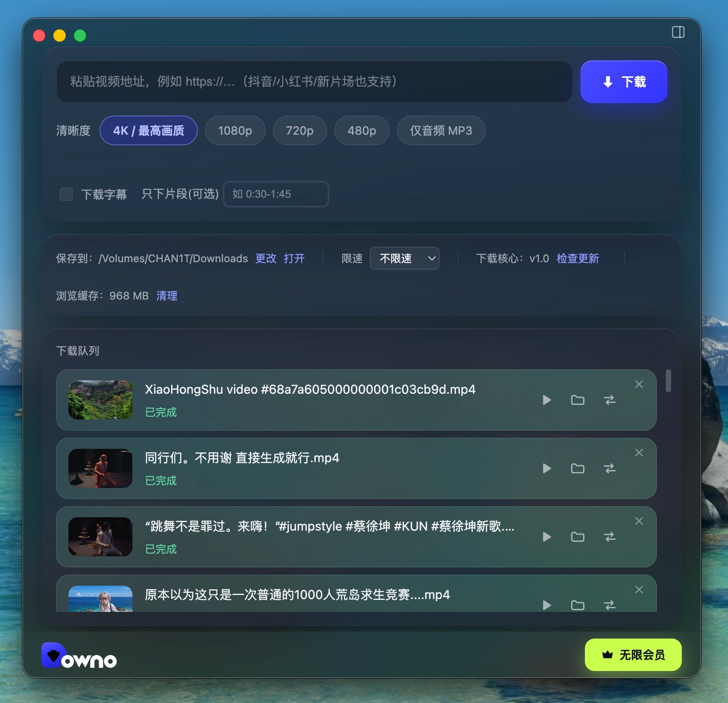This screenshot has height=703, width=728.
Task: Select 仅音频 MP3 option
Action: [x=441, y=131]
